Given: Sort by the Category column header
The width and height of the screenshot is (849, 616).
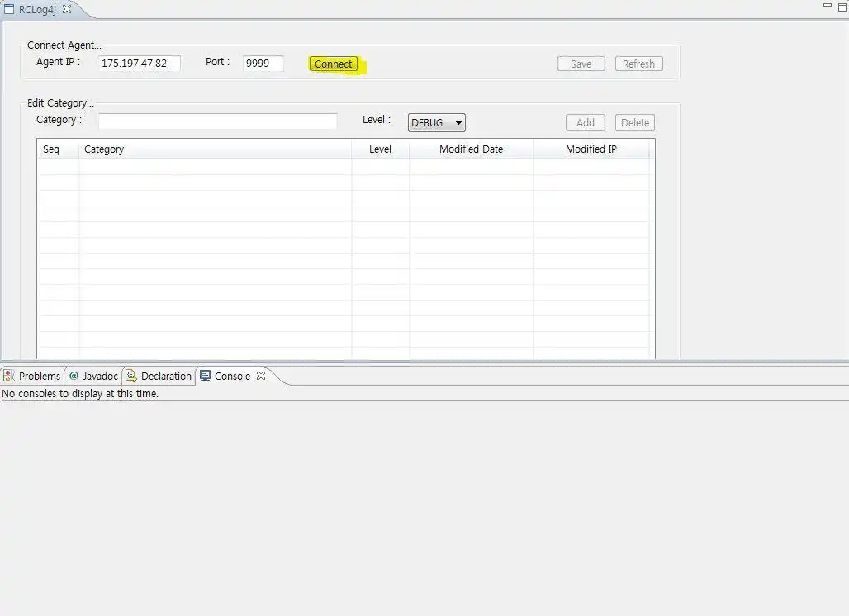Looking at the screenshot, I should [216, 149].
